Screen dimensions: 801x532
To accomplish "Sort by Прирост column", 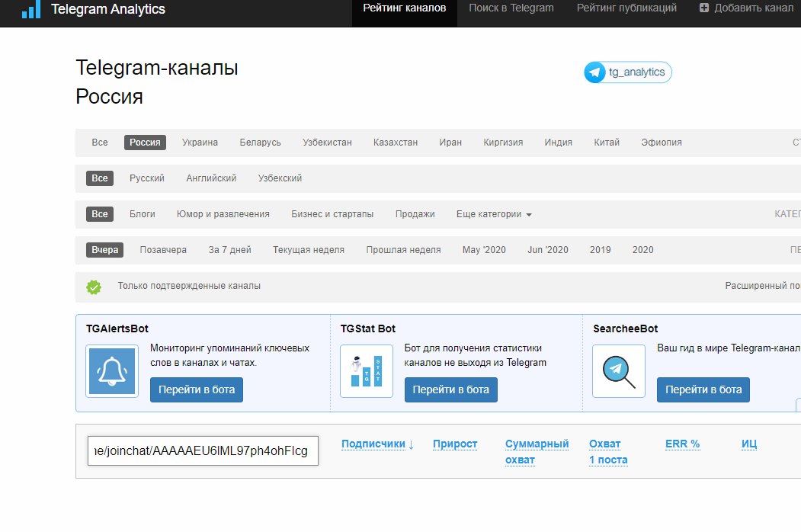I will (x=455, y=444).
